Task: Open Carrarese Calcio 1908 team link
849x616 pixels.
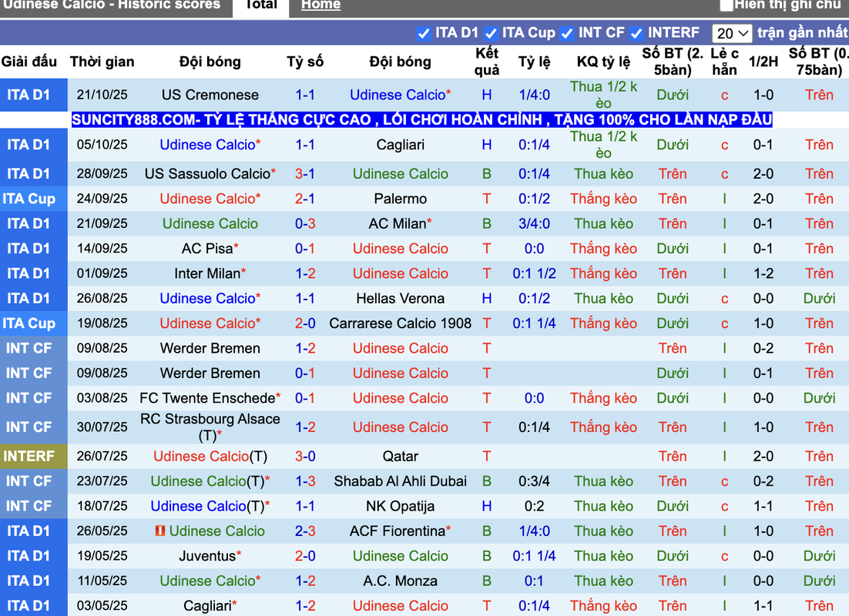Action: 400,323
